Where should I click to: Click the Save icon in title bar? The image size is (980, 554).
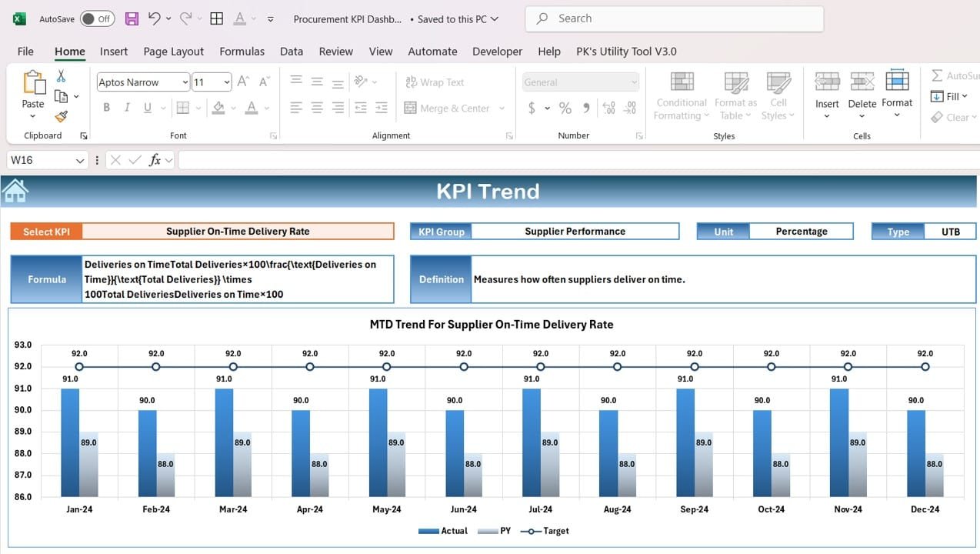[x=132, y=18]
